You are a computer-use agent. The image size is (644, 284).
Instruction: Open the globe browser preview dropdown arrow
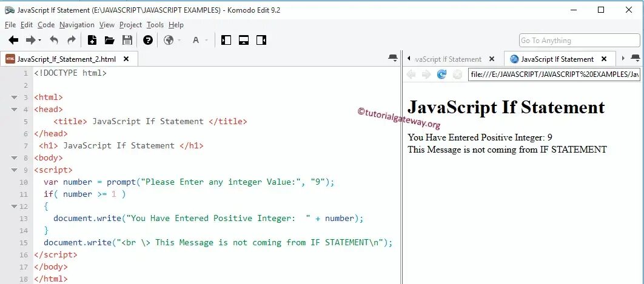tap(179, 40)
